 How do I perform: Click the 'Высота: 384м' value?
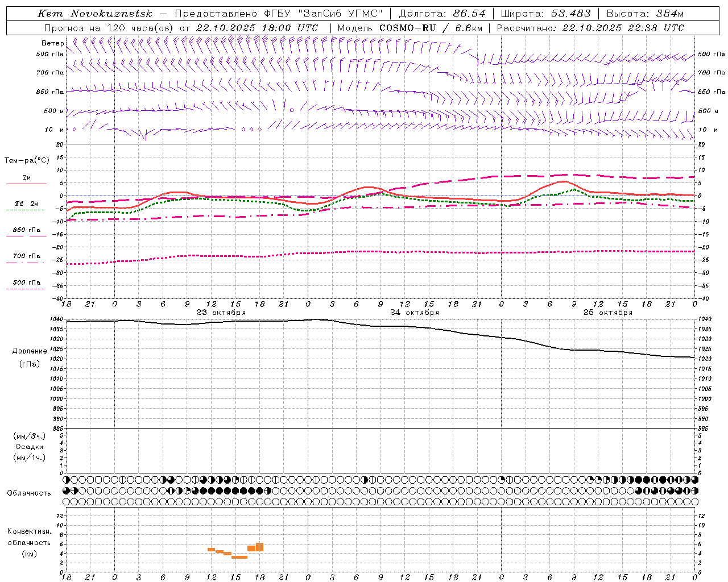(645, 14)
